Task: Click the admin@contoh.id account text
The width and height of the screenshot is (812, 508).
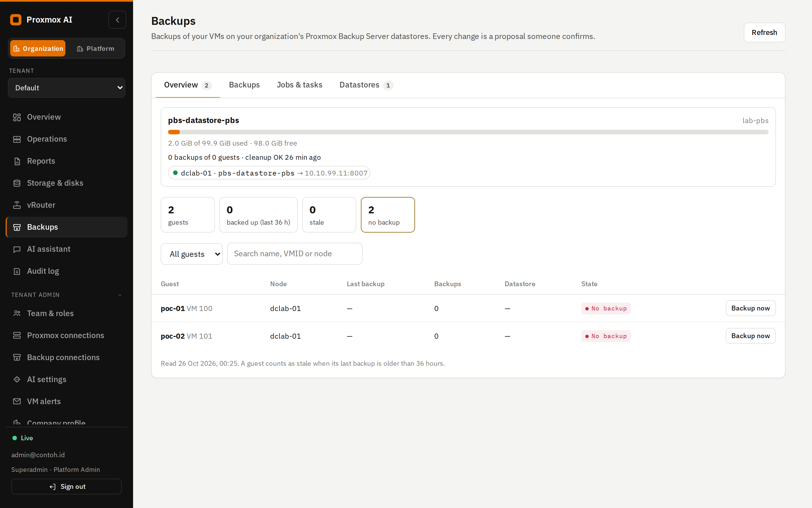Action: pyautogui.click(x=38, y=455)
